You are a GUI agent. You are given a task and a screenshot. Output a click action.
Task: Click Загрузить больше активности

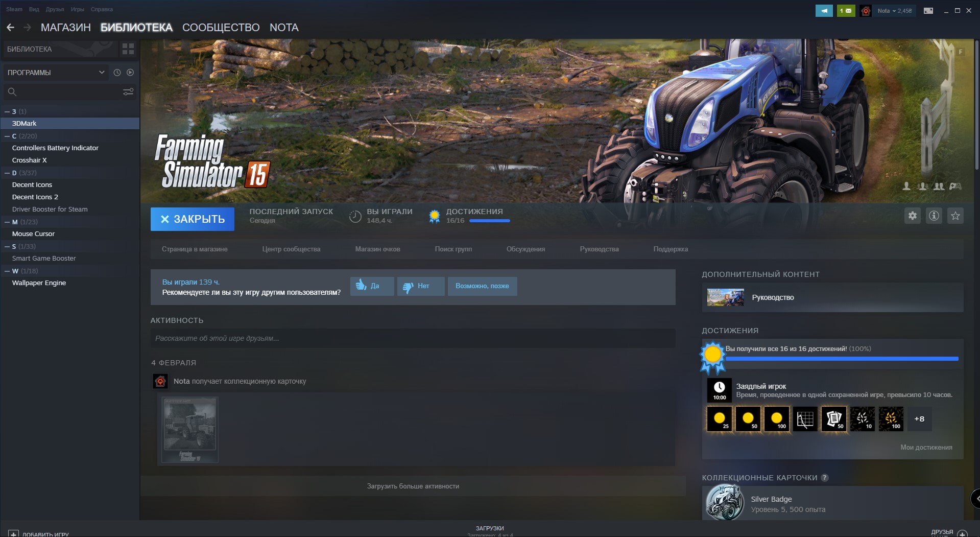coord(413,486)
